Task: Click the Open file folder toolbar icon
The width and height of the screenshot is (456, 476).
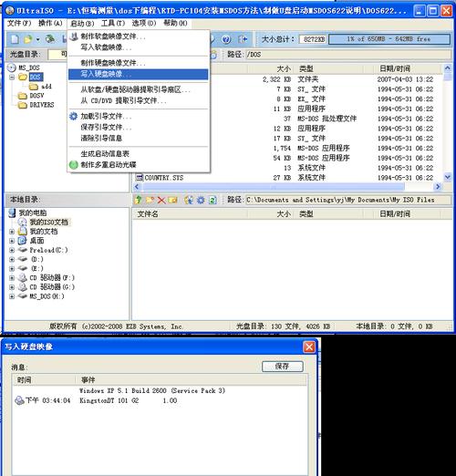Action: (28, 39)
